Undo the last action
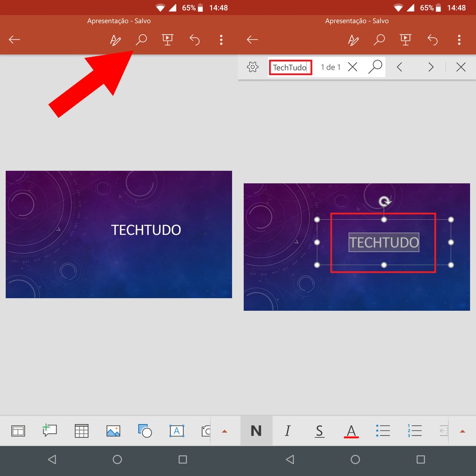Viewport: 476px width, 476px height. pos(194,40)
